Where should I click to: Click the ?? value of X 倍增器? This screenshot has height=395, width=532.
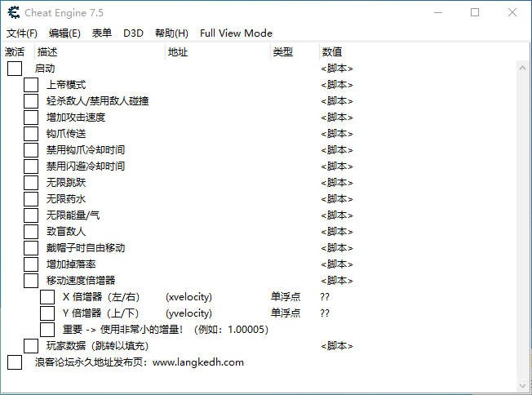pos(325,296)
